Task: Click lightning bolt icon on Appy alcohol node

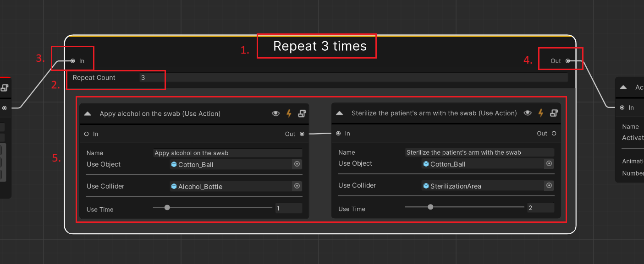Action: pyautogui.click(x=289, y=113)
